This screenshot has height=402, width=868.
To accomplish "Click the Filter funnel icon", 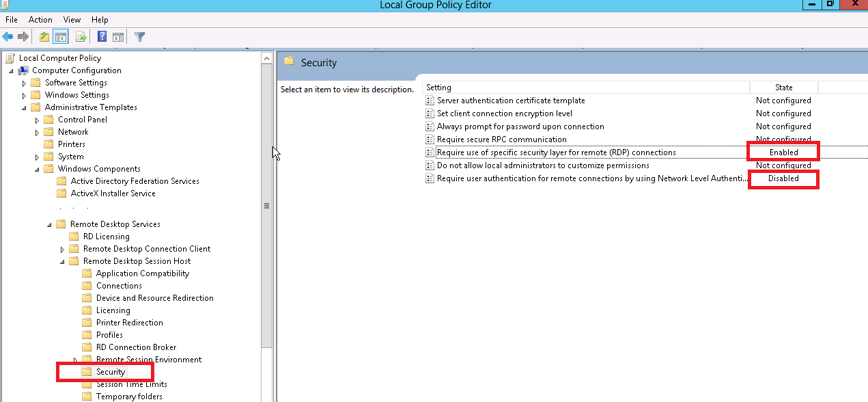I will [x=139, y=37].
